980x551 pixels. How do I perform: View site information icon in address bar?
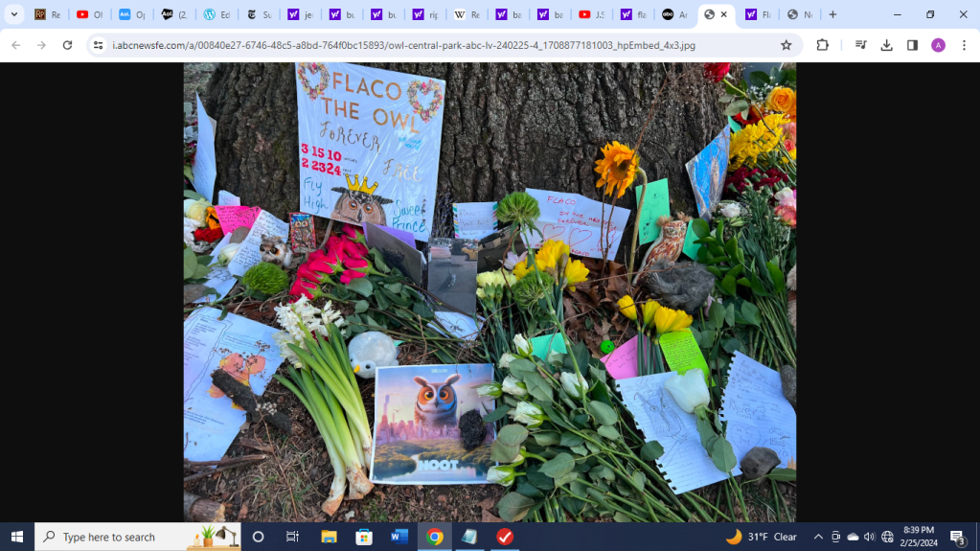point(98,45)
